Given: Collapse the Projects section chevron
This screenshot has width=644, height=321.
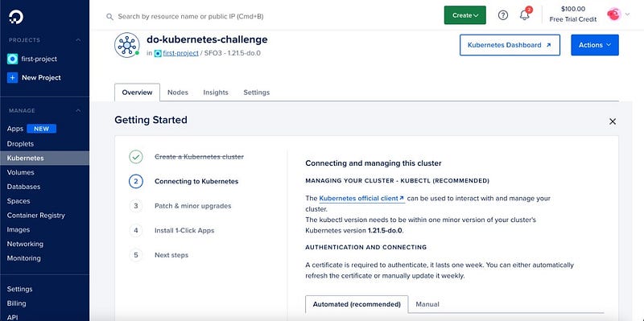Looking at the screenshot, I should point(78,40).
